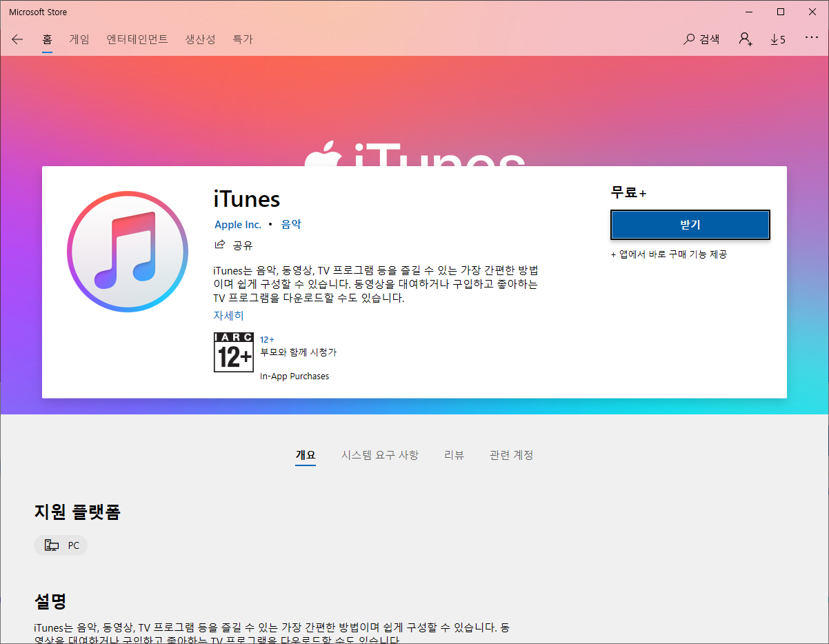Open the 음악 category link
Viewport: 829px width, 644px height.
click(x=291, y=225)
